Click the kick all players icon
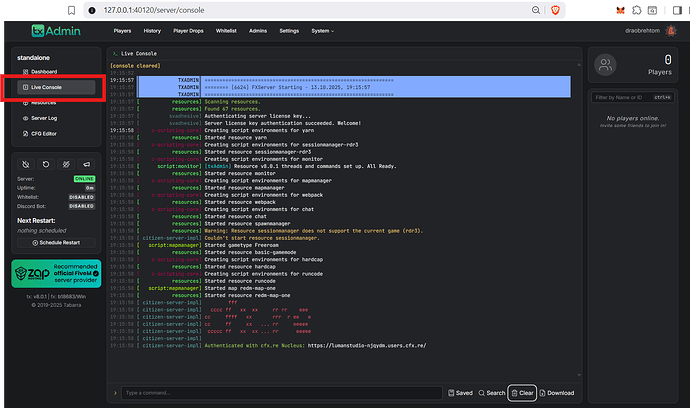Image resolution: width=690 pixels, height=408 pixels. (66, 164)
